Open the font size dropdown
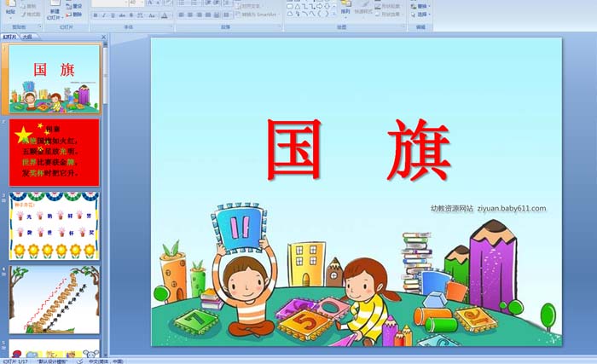This screenshot has width=597, height=364. [x=142, y=3]
